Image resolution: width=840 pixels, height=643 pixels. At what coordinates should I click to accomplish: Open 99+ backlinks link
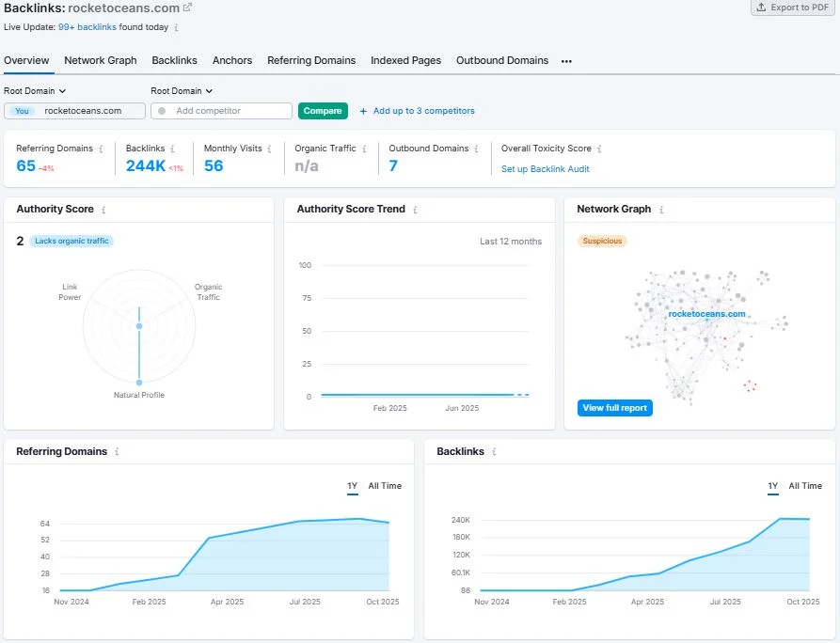coord(87,27)
